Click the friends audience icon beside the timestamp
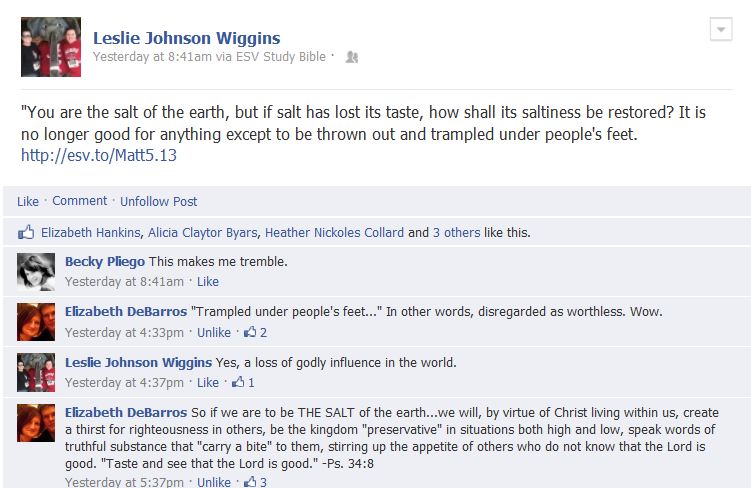This screenshot has height=488, width=751. tap(352, 57)
